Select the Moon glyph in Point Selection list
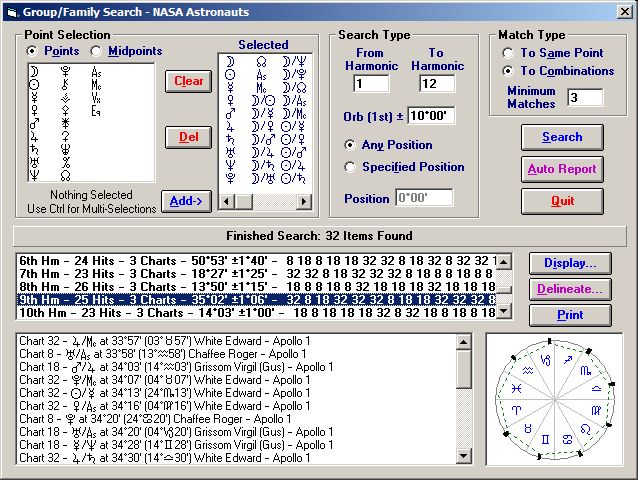 point(35,73)
